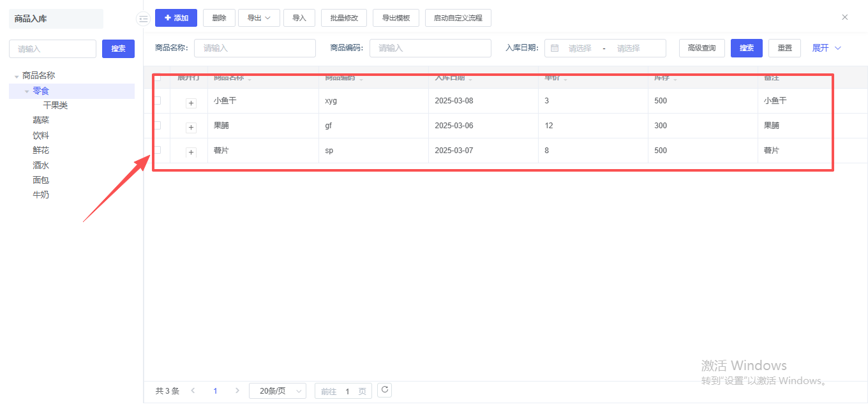Check the checkbox for the 果脯 row
868x409 pixels.
coord(157,125)
